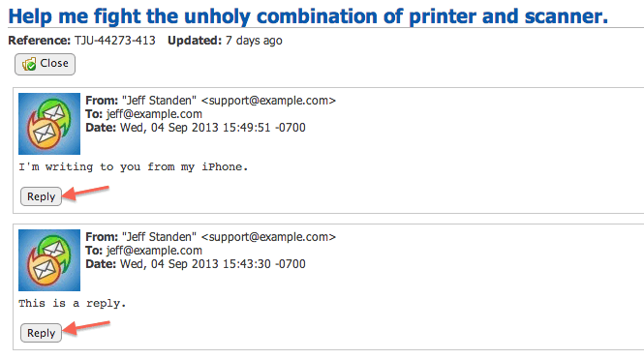Click the reference number TJU-44273-413
The width and height of the screenshot is (644, 359).
115,41
